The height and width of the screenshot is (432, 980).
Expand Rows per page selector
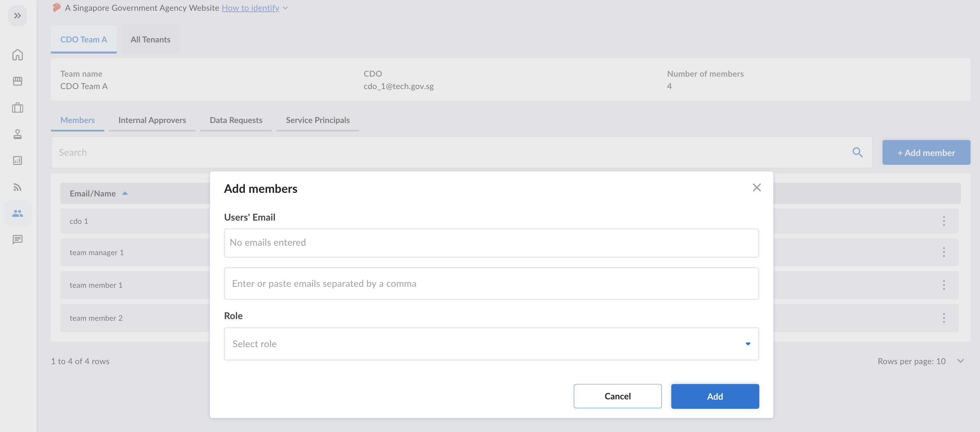(x=960, y=361)
